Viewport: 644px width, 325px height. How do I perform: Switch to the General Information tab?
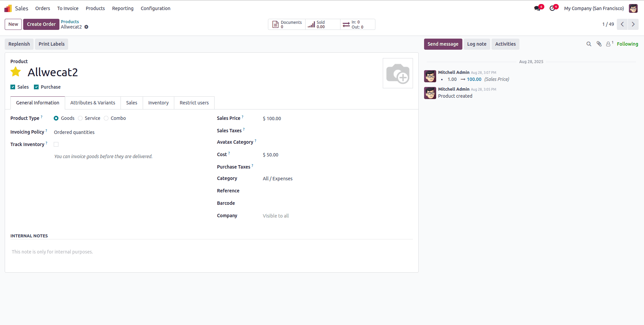[x=38, y=103]
